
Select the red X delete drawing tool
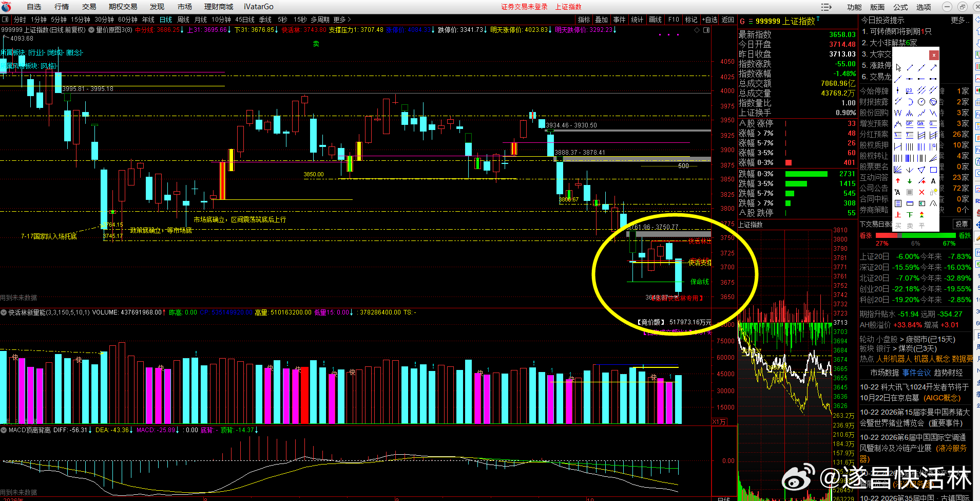[x=921, y=192]
